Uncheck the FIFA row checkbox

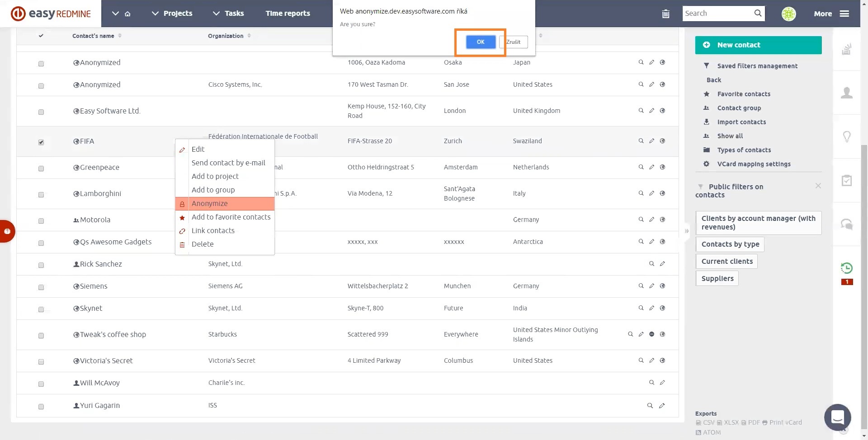(41, 142)
